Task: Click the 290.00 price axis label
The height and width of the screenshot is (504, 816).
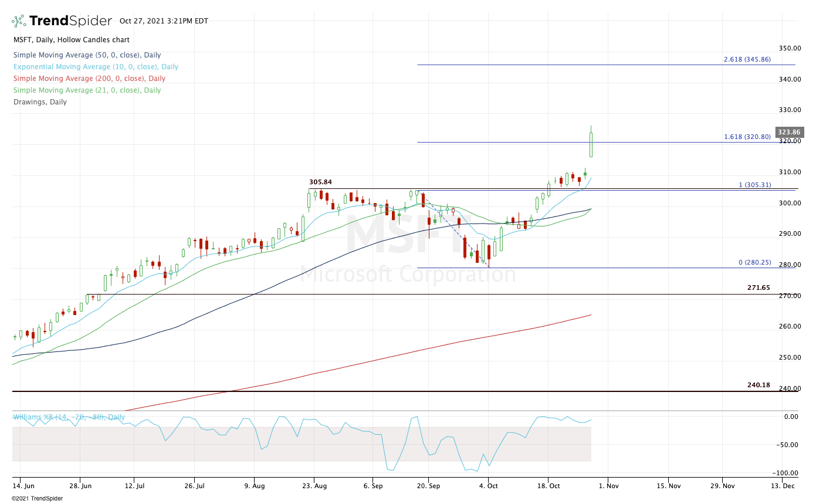Action: click(x=790, y=234)
